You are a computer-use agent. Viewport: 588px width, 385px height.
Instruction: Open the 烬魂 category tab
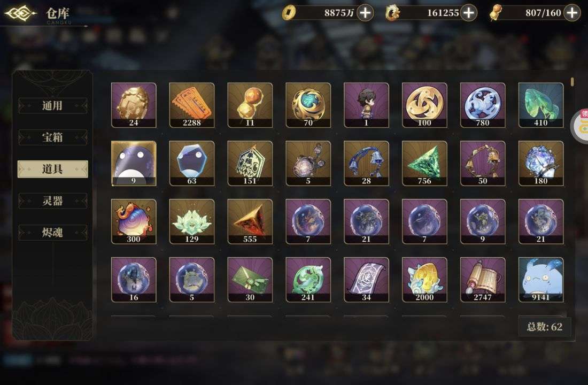click(52, 233)
